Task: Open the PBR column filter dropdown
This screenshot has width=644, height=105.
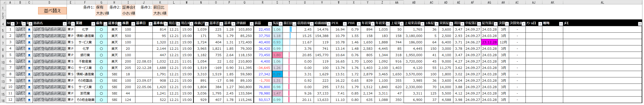Action: click(x=359, y=24)
